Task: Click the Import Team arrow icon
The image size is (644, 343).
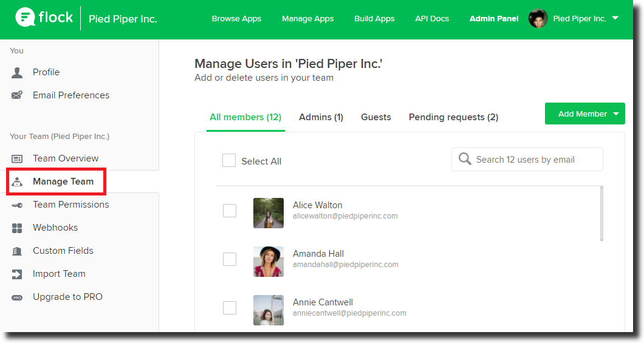Action: coord(17,274)
